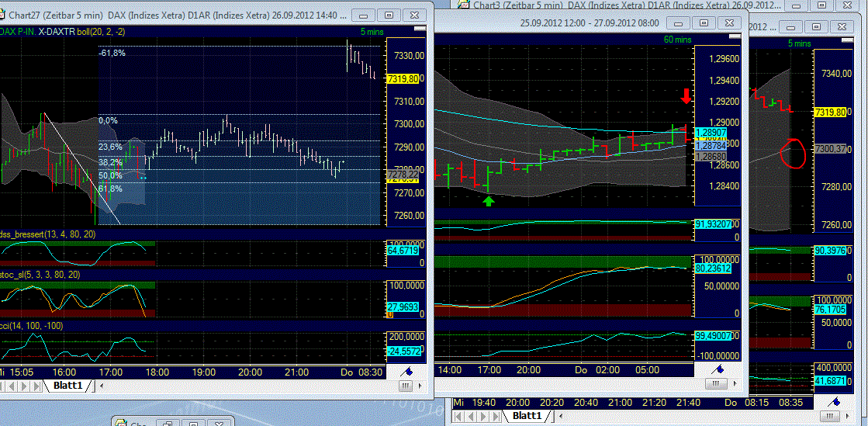Click the date range 25.09.2012 12:00 - 27.09.2012 08:00

pyautogui.click(x=590, y=23)
